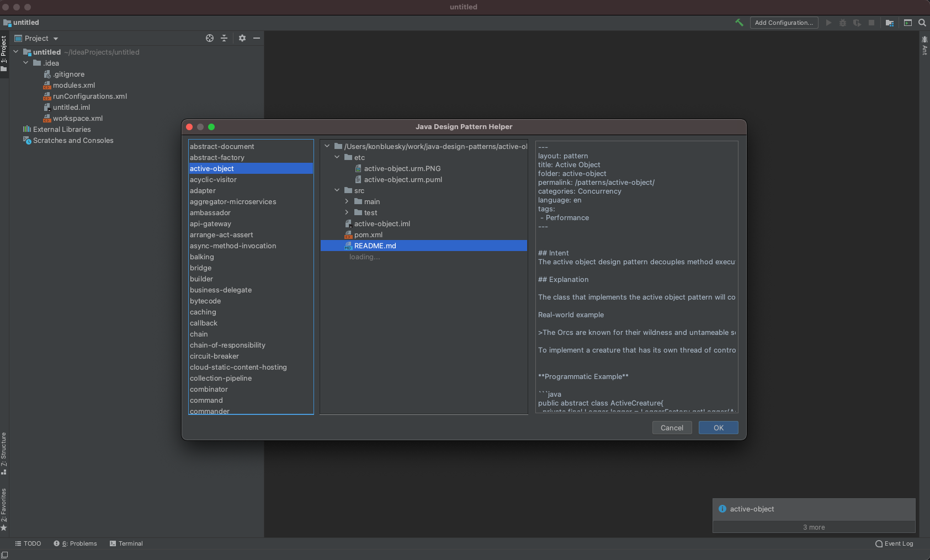Click the tool windows toggle icon in bottom-left corner

click(x=4, y=554)
